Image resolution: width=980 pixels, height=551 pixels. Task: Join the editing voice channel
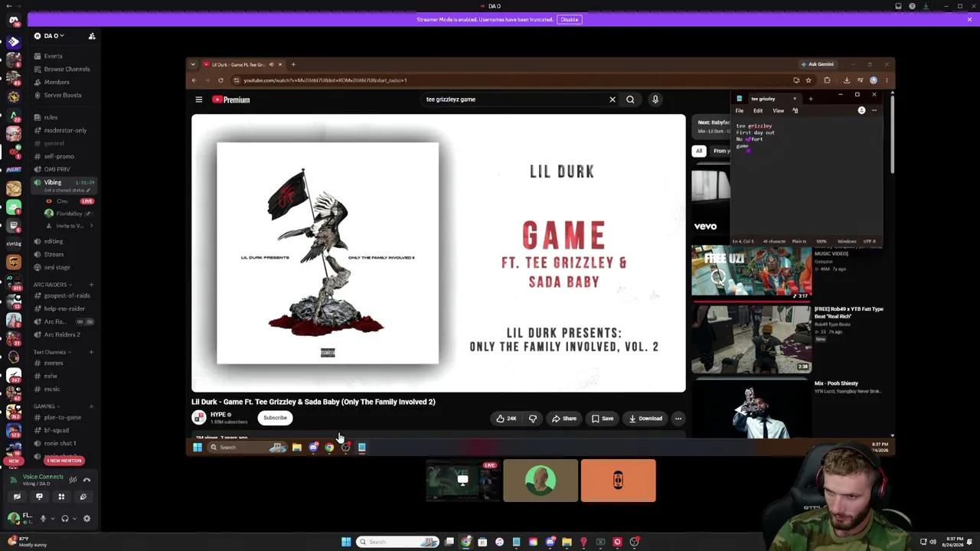[54, 241]
